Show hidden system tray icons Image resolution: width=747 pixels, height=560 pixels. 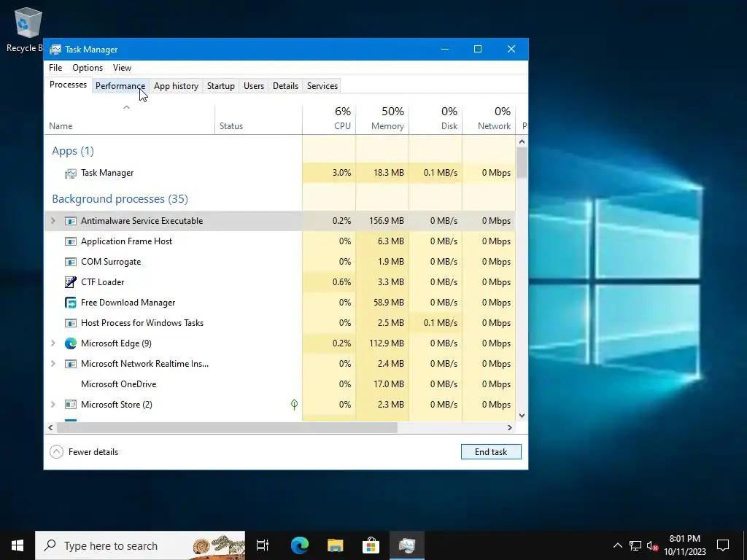tap(617, 545)
